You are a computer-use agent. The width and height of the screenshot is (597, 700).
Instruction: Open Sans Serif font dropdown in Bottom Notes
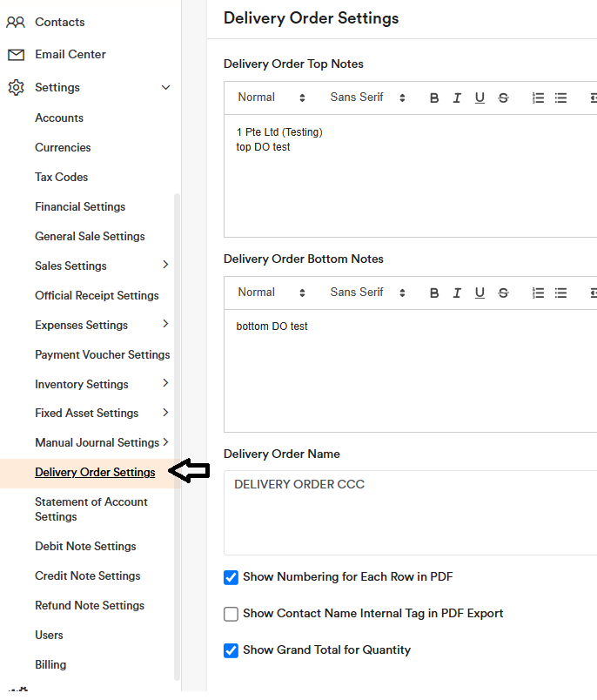(367, 293)
